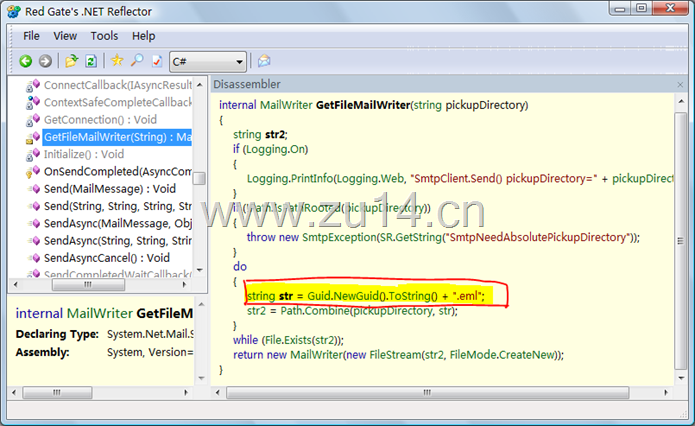
Task: Click info panel scroll down arrow
Action: click(x=201, y=378)
